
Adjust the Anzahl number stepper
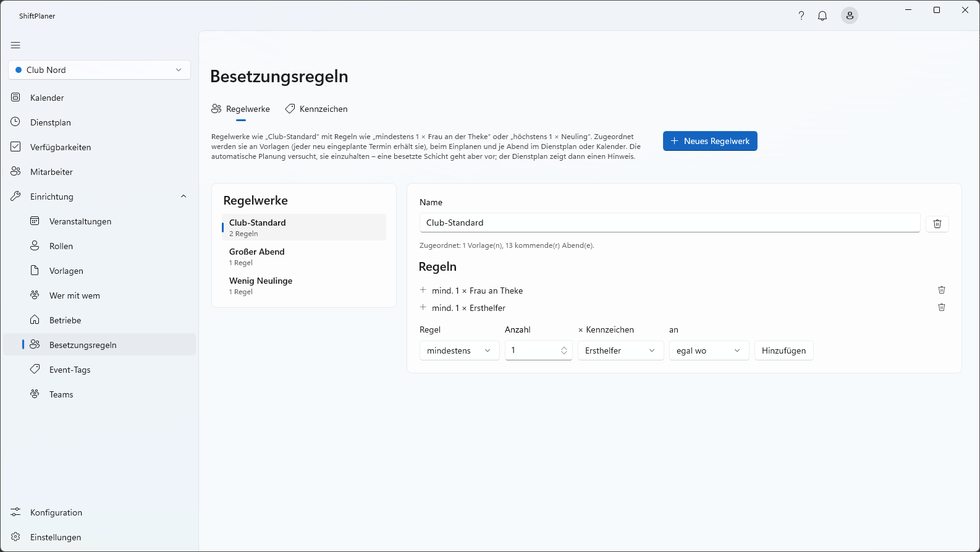pyautogui.click(x=564, y=350)
